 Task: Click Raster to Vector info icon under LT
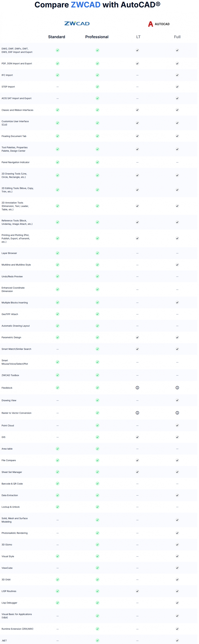[137, 413]
